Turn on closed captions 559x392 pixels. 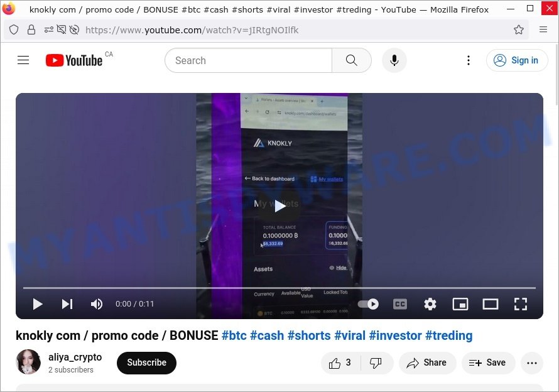point(400,304)
